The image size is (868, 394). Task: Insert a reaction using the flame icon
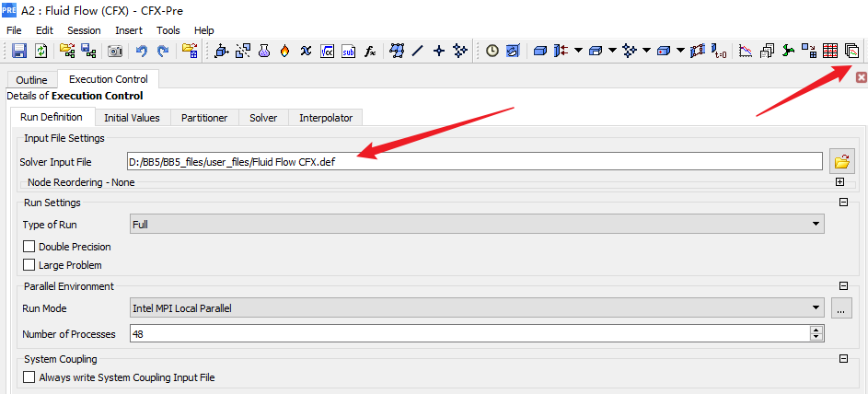[x=284, y=51]
